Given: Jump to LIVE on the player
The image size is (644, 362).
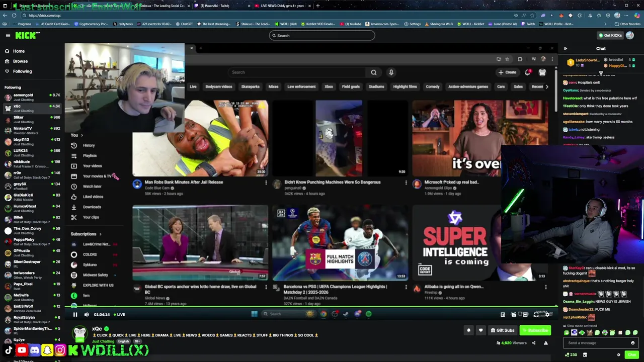Looking at the screenshot, I should [119, 315].
